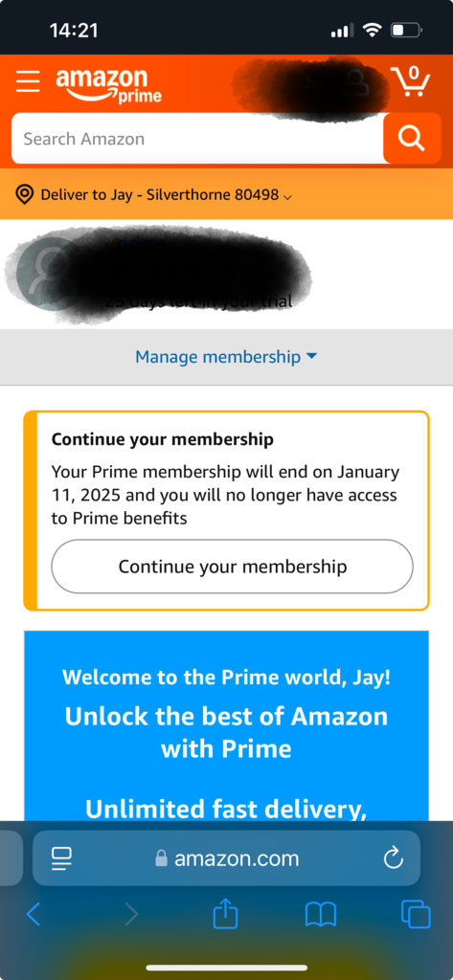Open the shopping cart icon
The width and height of the screenshot is (453, 980).
[x=411, y=81]
